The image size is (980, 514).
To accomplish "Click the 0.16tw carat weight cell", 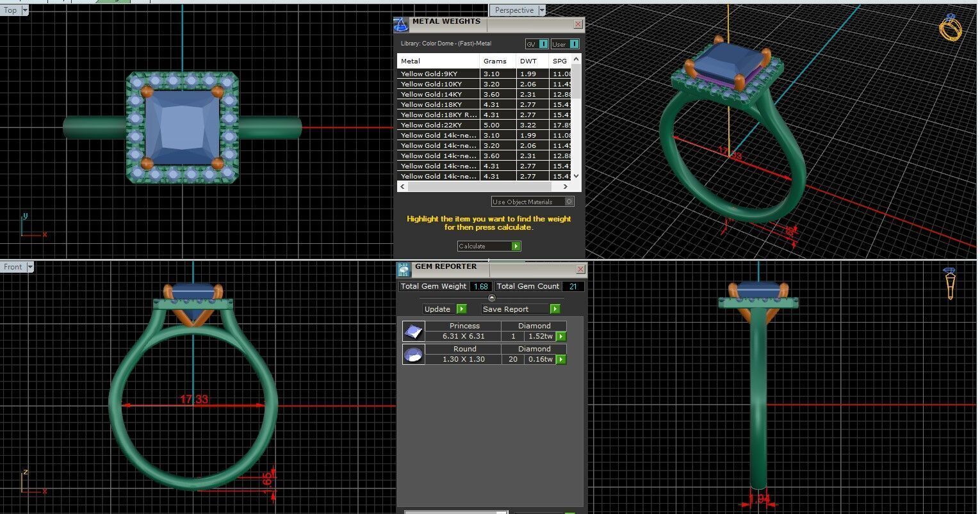I will point(541,360).
